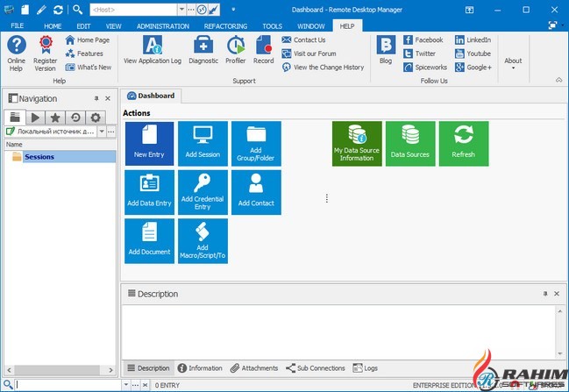Switch to the REFACTORING ribbon tab

click(225, 26)
